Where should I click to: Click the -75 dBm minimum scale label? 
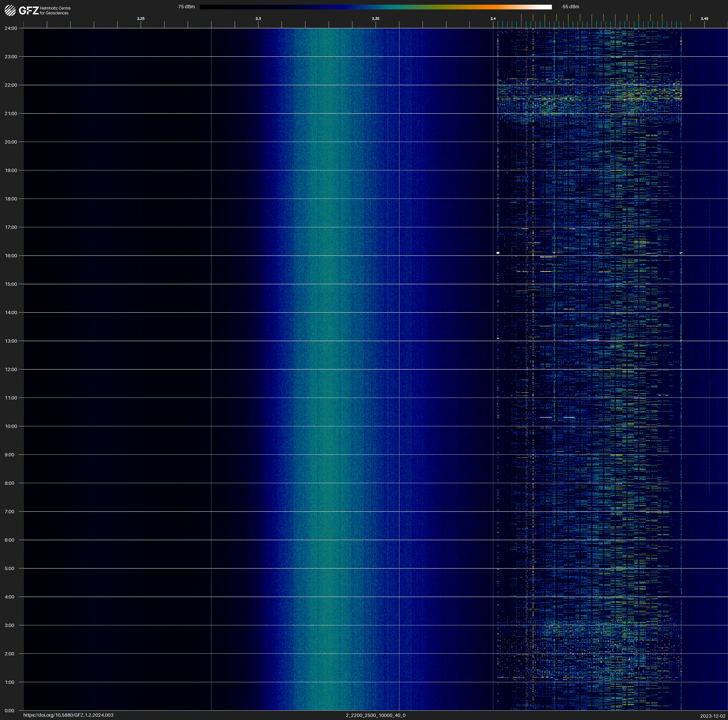[186, 7]
